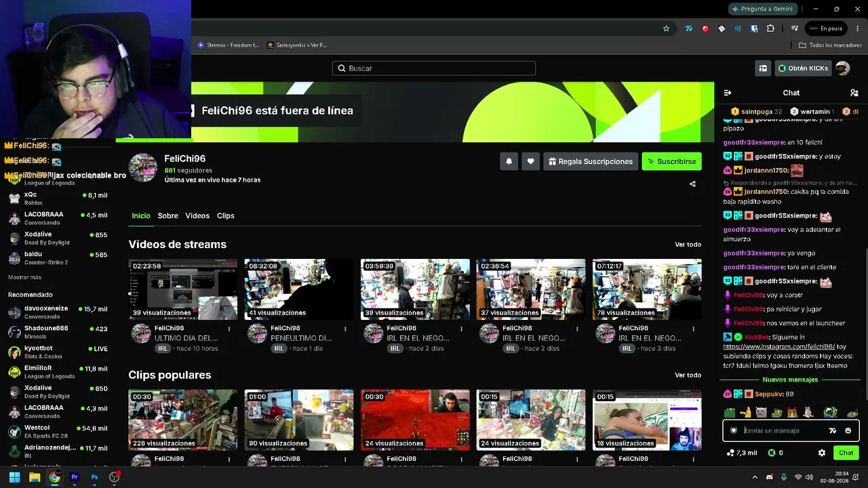Switch to the Clips tab
The width and height of the screenshot is (868, 488).
(226, 216)
